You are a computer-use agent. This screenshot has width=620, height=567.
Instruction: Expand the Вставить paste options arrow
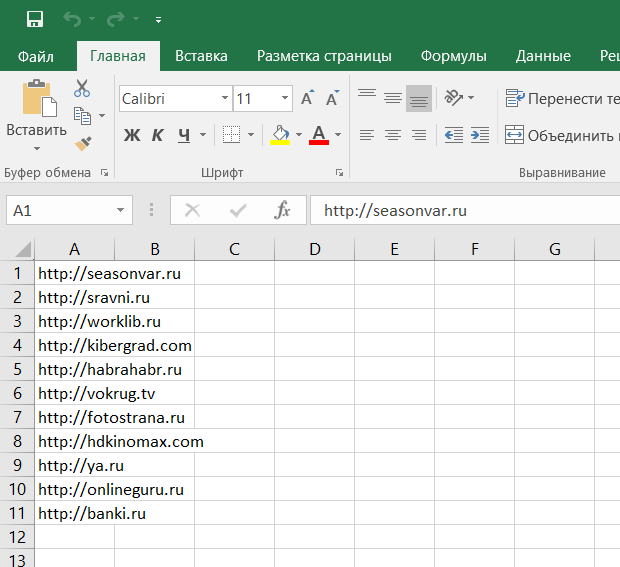pyautogui.click(x=37, y=149)
